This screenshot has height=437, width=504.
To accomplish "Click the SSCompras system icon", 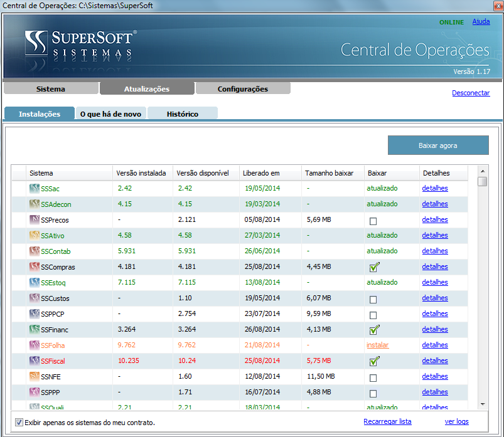I will pyautogui.click(x=35, y=267).
